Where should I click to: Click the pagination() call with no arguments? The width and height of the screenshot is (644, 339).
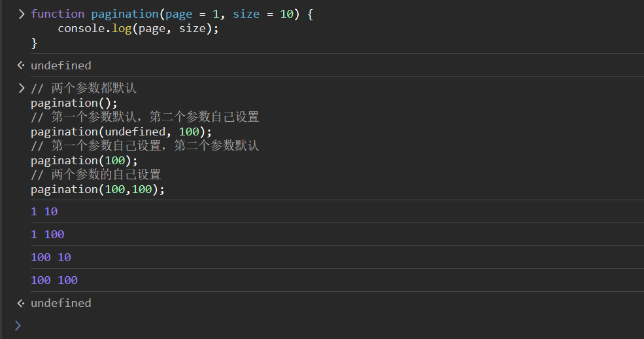pos(74,103)
